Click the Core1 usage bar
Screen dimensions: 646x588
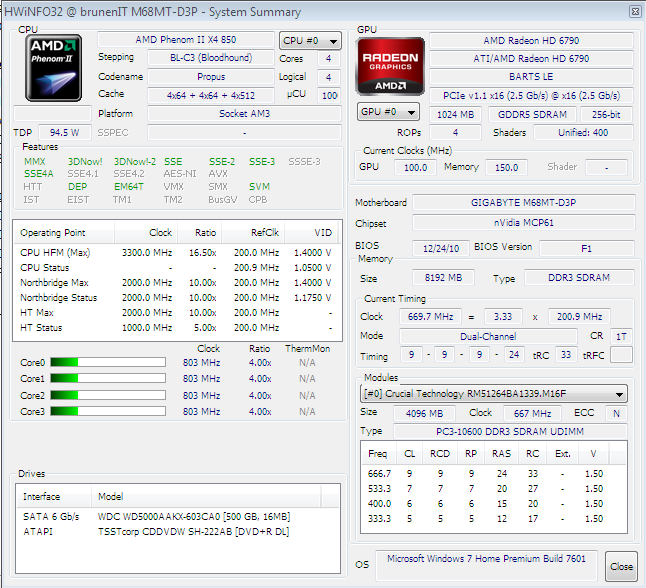pos(108,378)
